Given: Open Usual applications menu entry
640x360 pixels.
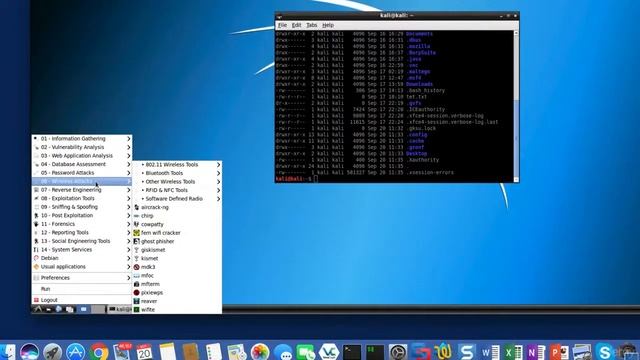Looking at the screenshot, I should (x=82, y=267).
